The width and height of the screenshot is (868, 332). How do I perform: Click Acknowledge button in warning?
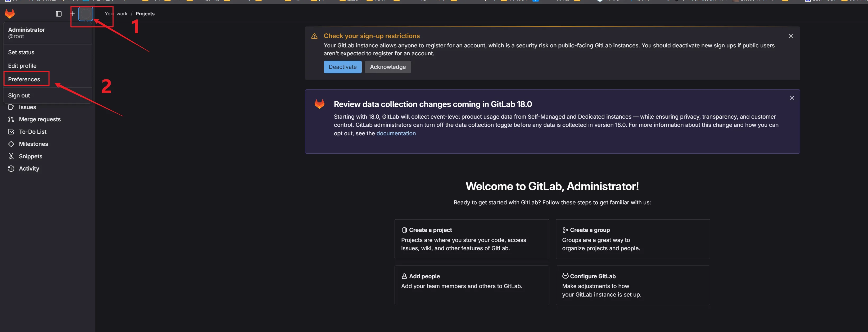pos(388,67)
